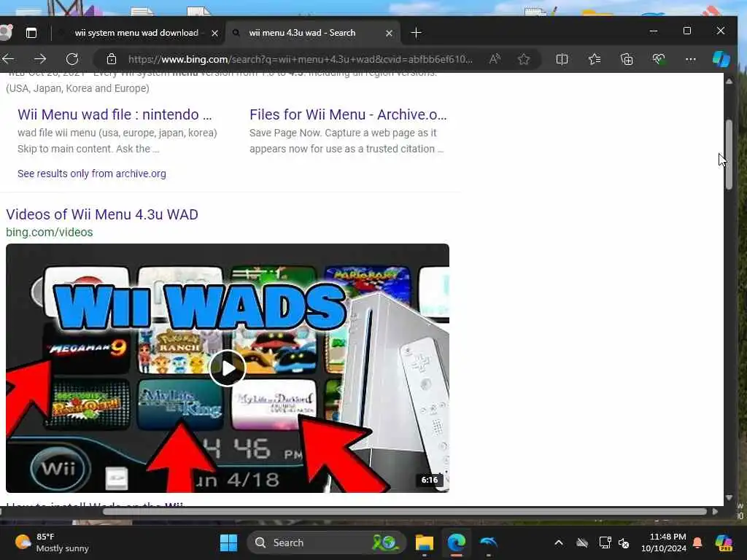Switch to wii system menu wad download tab
This screenshot has height=560, width=747.
137,33
